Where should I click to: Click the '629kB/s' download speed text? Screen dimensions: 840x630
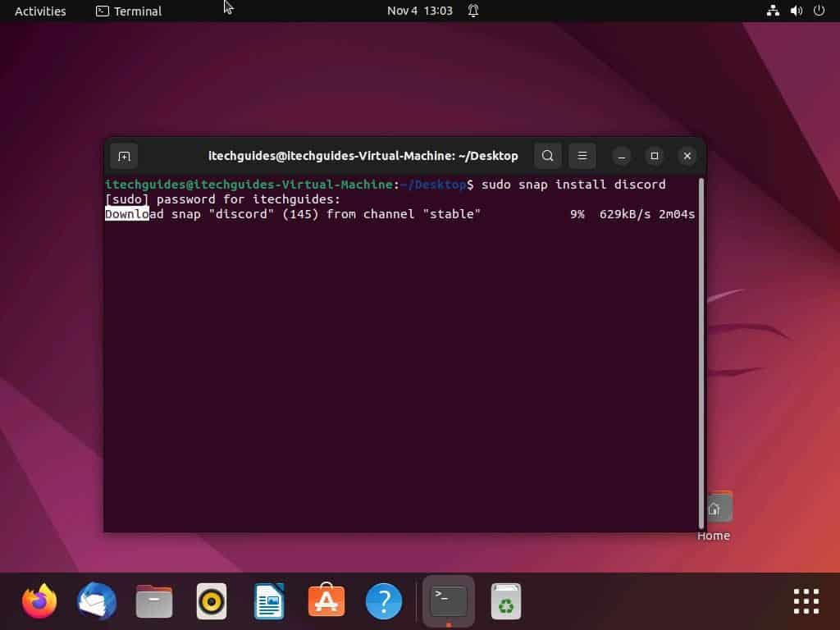tap(624, 214)
